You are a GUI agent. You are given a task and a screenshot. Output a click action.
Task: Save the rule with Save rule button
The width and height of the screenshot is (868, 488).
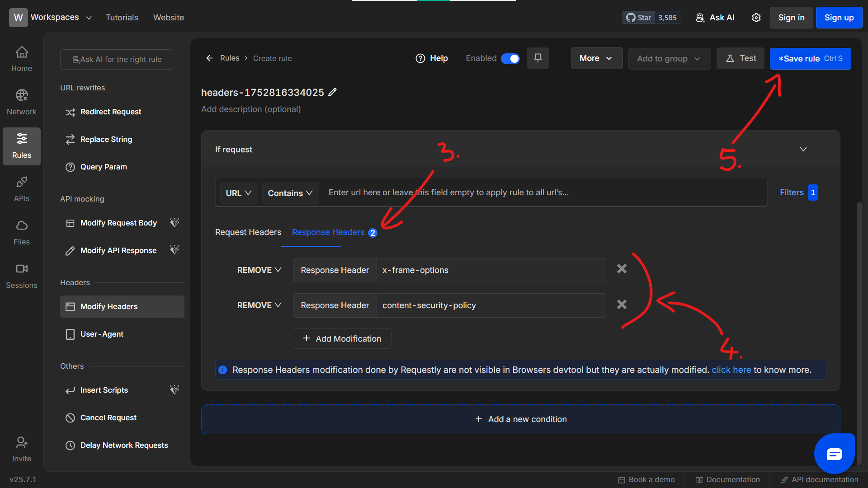[x=810, y=58]
